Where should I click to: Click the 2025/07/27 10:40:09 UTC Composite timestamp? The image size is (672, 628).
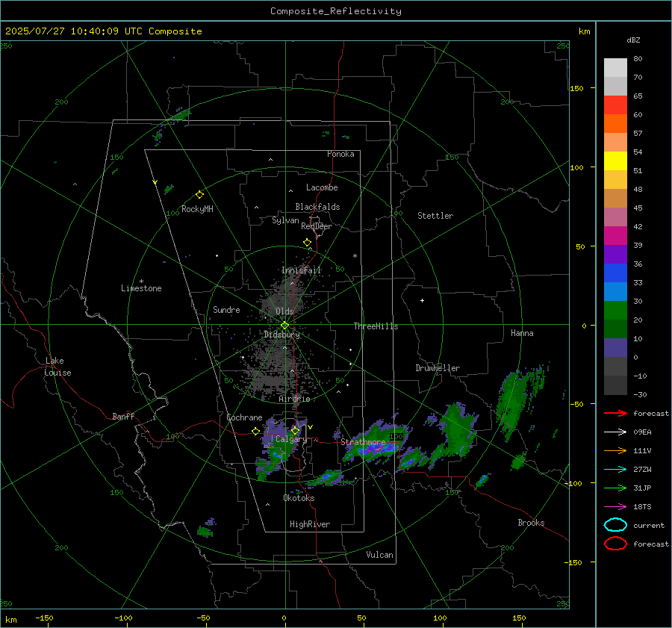click(x=104, y=31)
